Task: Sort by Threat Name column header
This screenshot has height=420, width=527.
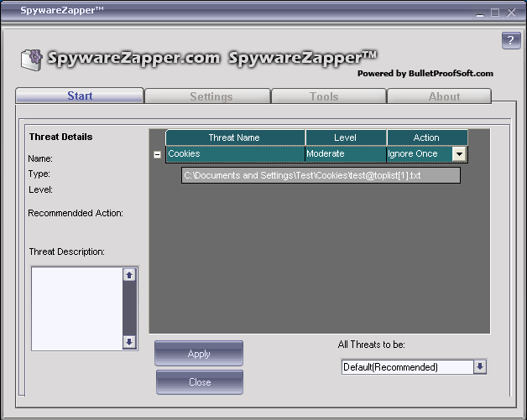Action: coord(234,137)
